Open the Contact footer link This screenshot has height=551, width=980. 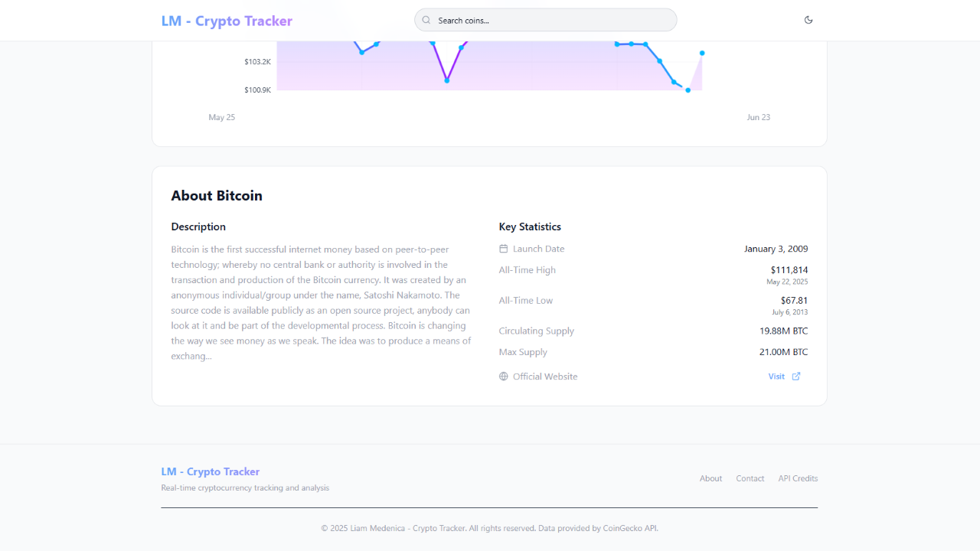(x=750, y=478)
